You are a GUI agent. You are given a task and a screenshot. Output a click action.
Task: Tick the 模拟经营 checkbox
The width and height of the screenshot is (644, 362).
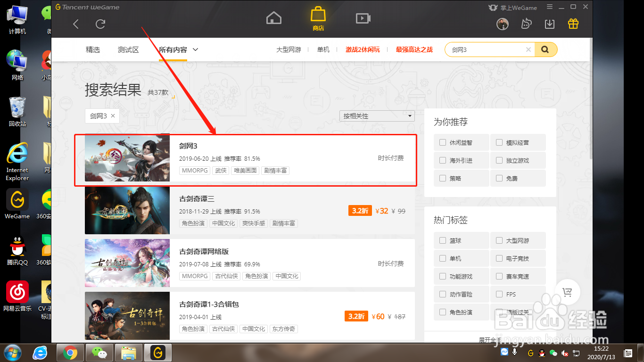tap(499, 142)
